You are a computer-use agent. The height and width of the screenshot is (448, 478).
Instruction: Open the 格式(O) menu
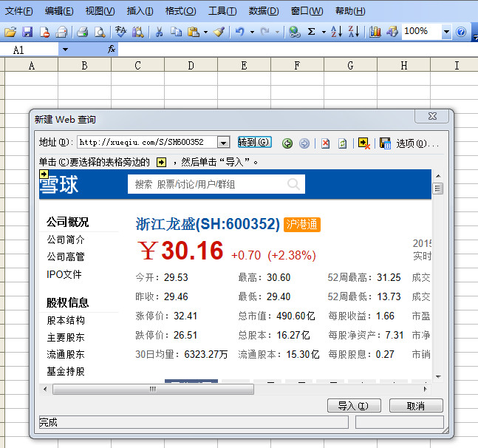pos(180,11)
